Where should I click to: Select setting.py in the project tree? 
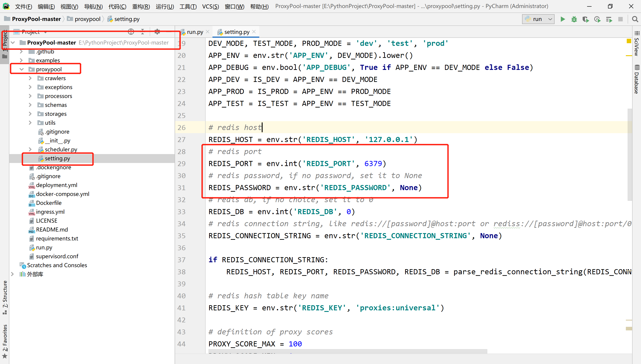pos(57,159)
